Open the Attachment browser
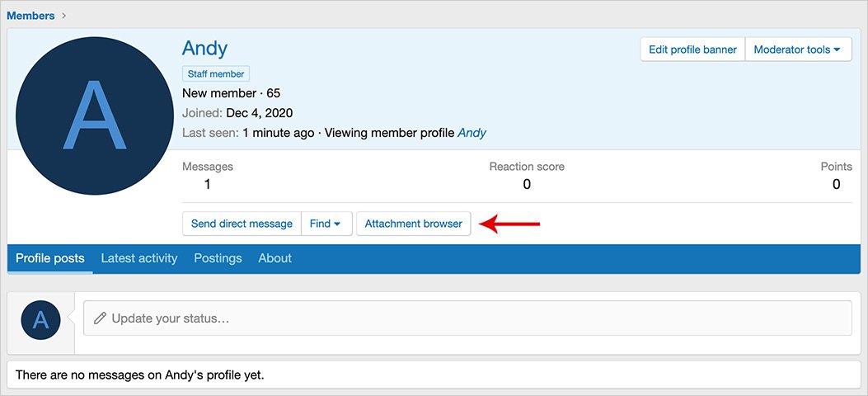Screen dimensions: 868x396 pos(413,224)
